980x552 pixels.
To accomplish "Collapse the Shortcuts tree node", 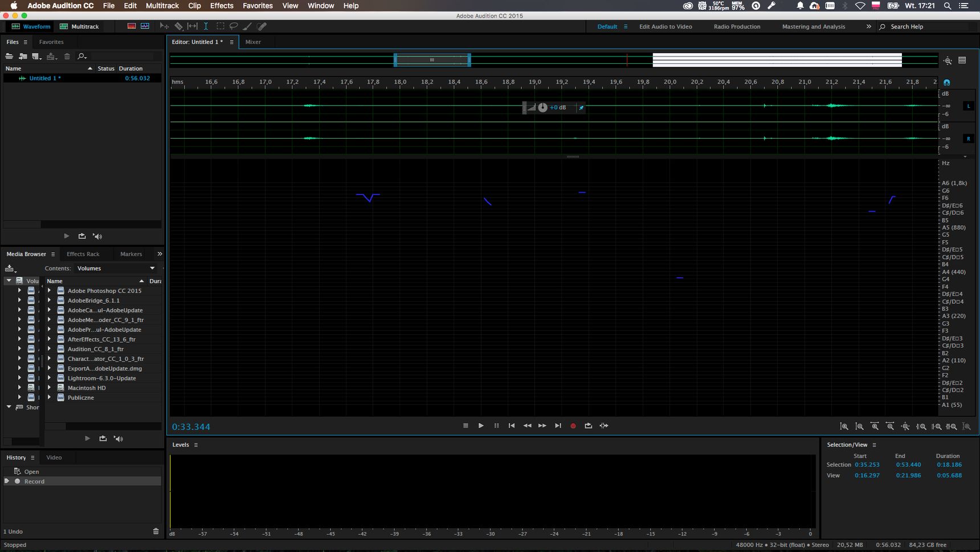I will 9,407.
